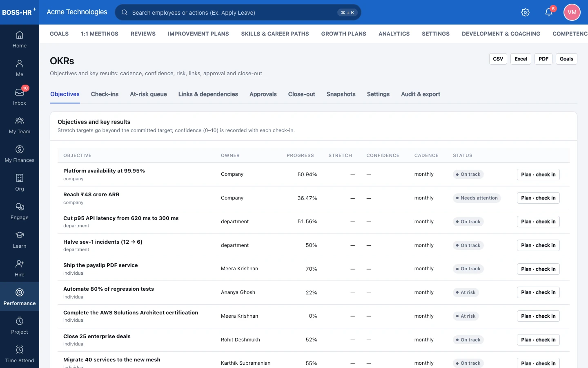The width and height of the screenshot is (588, 368).
Task: Export OKRs as PDF
Action: pos(543,59)
